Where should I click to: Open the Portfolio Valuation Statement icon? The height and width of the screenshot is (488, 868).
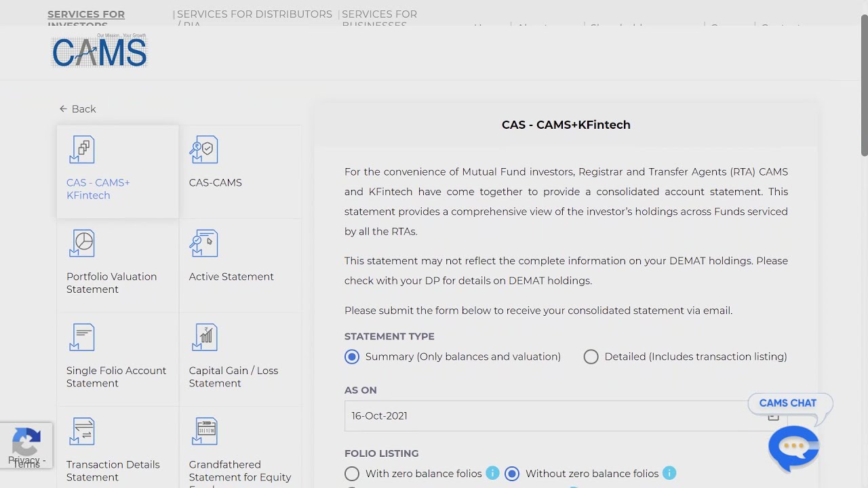82,243
